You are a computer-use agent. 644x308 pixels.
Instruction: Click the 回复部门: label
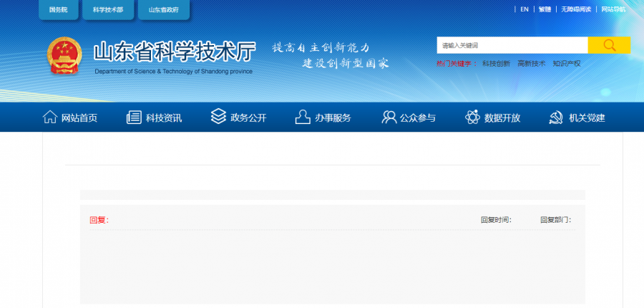point(556,220)
